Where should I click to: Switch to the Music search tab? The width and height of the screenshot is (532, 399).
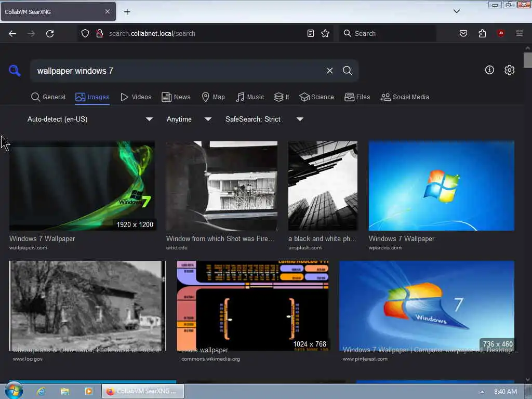[x=250, y=97]
